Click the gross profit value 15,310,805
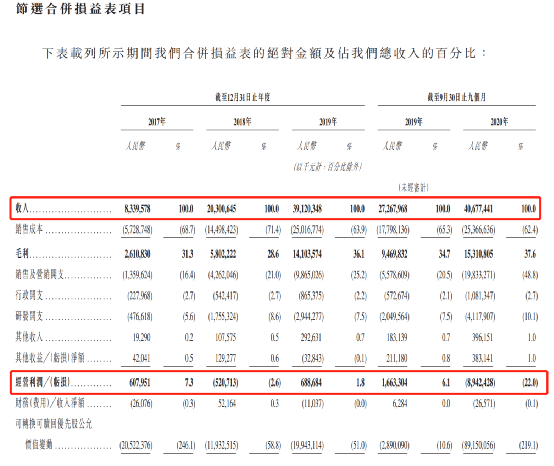 pyautogui.click(x=479, y=254)
